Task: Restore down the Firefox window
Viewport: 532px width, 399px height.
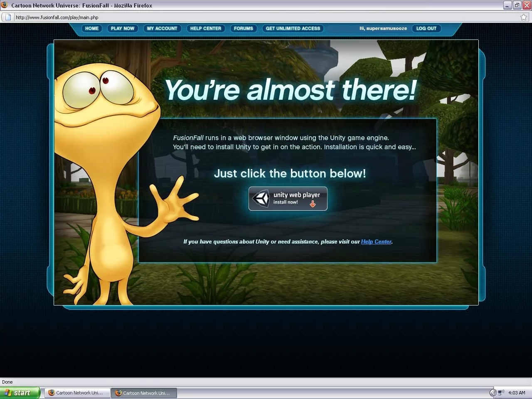Action: point(517,5)
